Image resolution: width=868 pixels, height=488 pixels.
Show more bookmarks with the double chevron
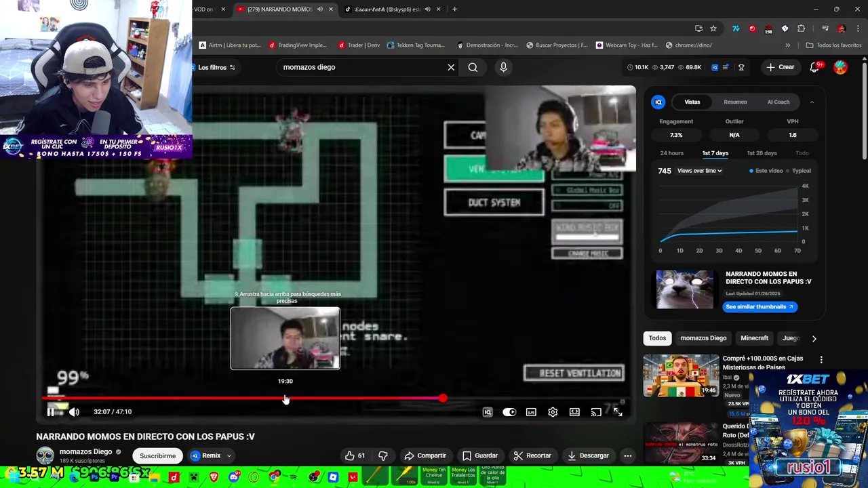click(787, 45)
